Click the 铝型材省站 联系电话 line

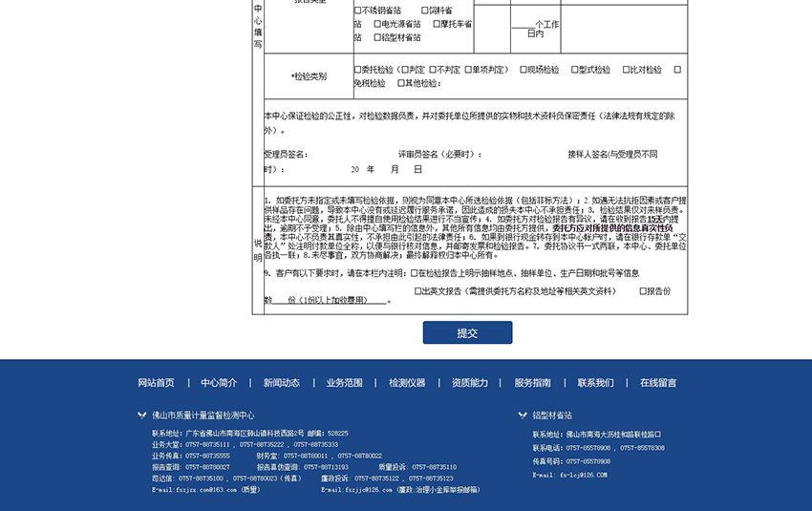point(598,448)
